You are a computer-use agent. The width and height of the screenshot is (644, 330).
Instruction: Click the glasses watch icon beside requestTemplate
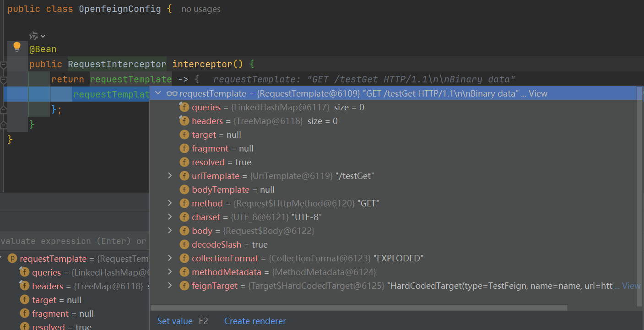coord(172,93)
